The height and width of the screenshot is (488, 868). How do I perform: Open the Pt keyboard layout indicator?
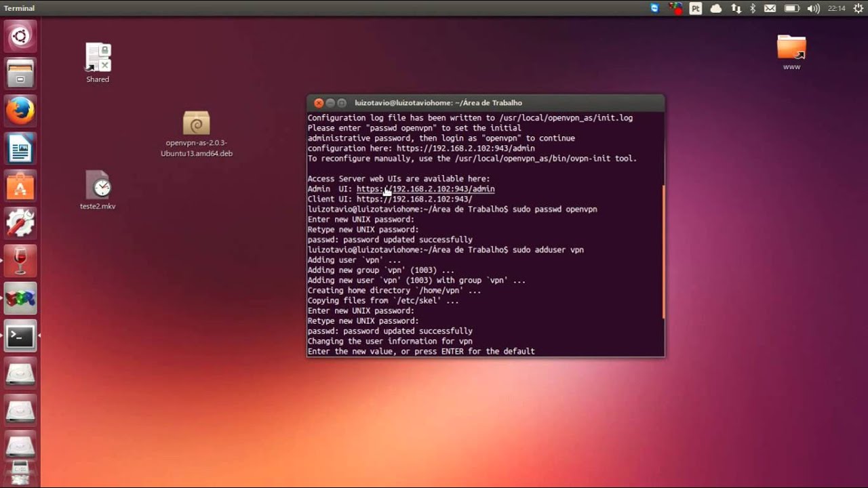(x=696, y=8)
